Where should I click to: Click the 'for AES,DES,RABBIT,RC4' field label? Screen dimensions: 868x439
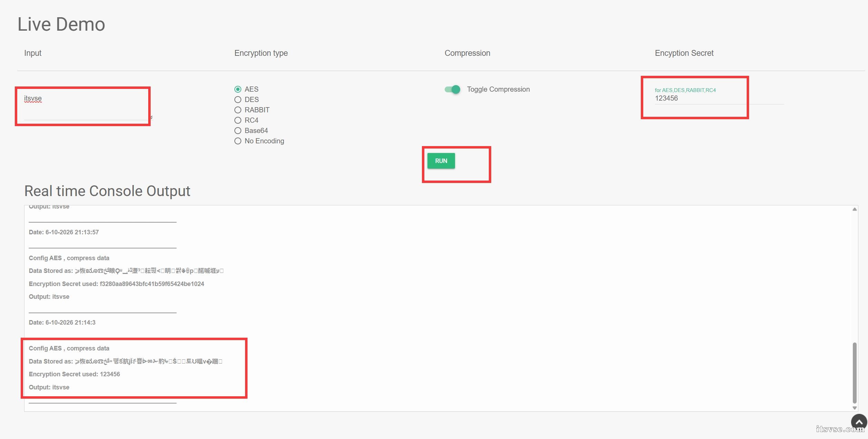pyautogui.click(x=685, y=90)
